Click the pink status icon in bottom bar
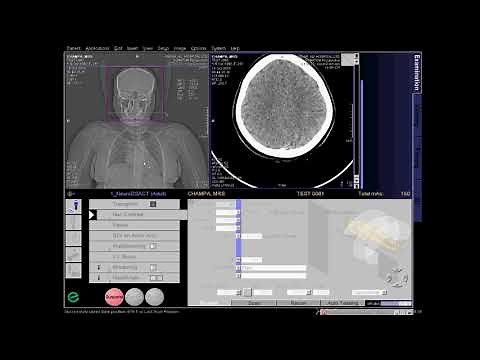The width and height of the screenshot is (480, 360). tap(323, 312)
